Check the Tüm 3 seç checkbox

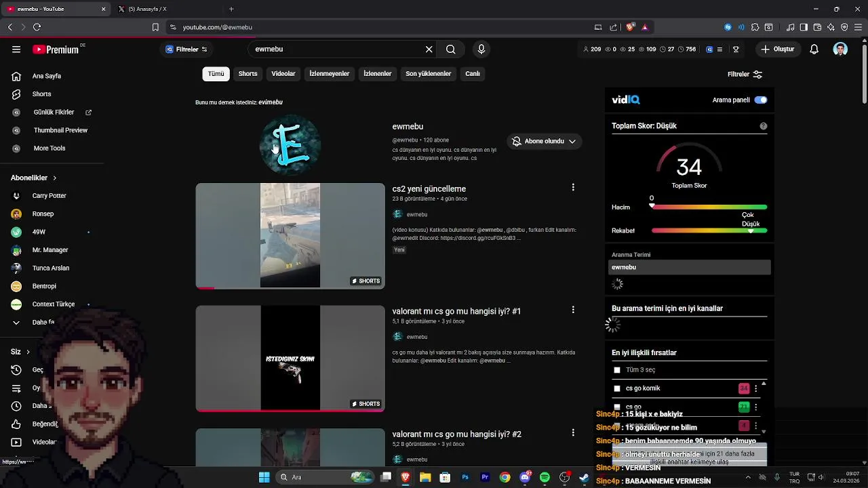(617, 370)
